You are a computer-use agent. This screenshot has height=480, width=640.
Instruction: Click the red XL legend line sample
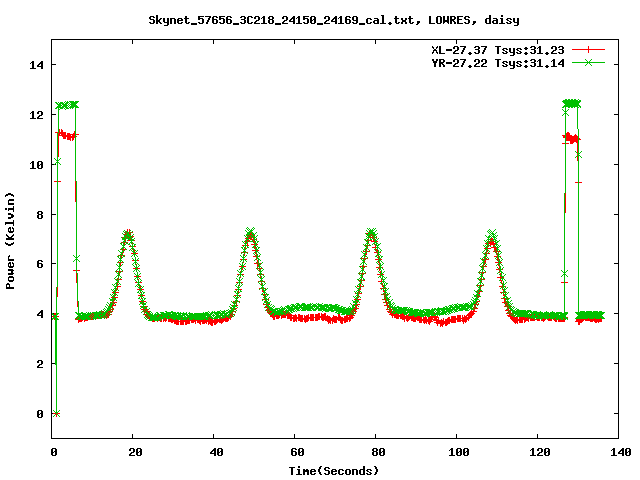588,50
